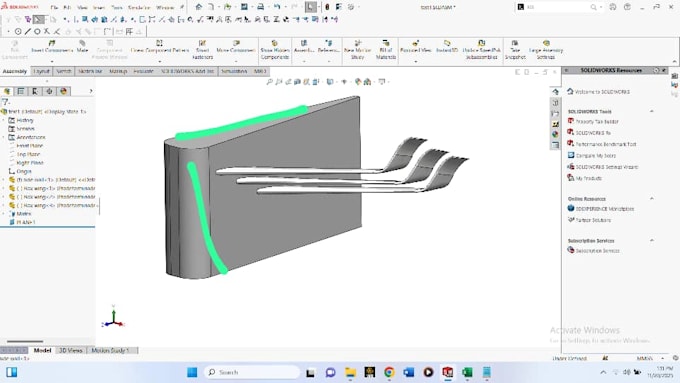
Task: Switch to the Simulation ribbon tab
Action: pyautogui.click(x=234, y=71)
